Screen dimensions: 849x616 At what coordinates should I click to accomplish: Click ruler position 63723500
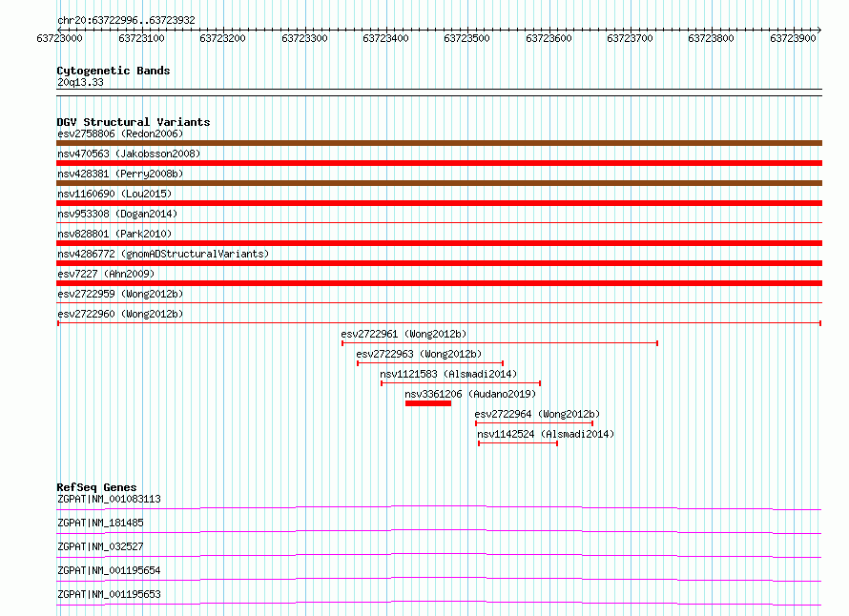tap(466, 38)
